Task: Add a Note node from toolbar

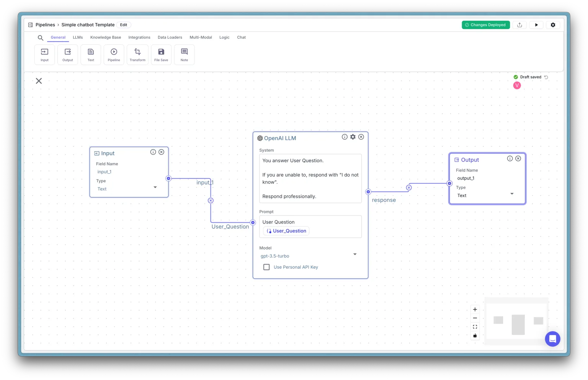Action: (x=184, y=55)
